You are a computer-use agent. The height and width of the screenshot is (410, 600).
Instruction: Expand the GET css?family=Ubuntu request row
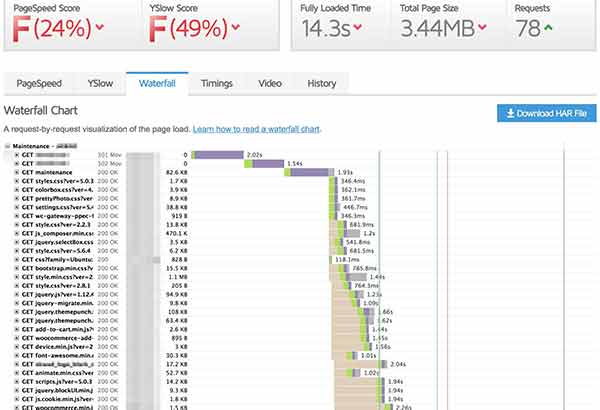(x=17, y=260)
